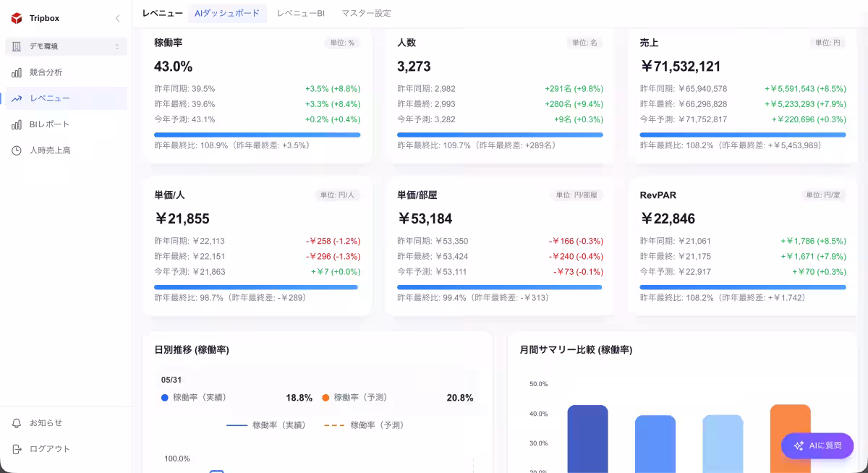Open the デモ環境 environment selector
This screenshot has height=473, width=868.
pyautogui.click(x=66, y=46)
